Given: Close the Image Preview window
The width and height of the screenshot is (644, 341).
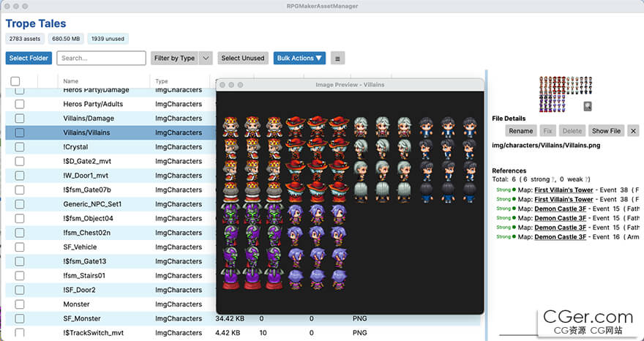Looking at the screenshot, I should tap(222, 85).
